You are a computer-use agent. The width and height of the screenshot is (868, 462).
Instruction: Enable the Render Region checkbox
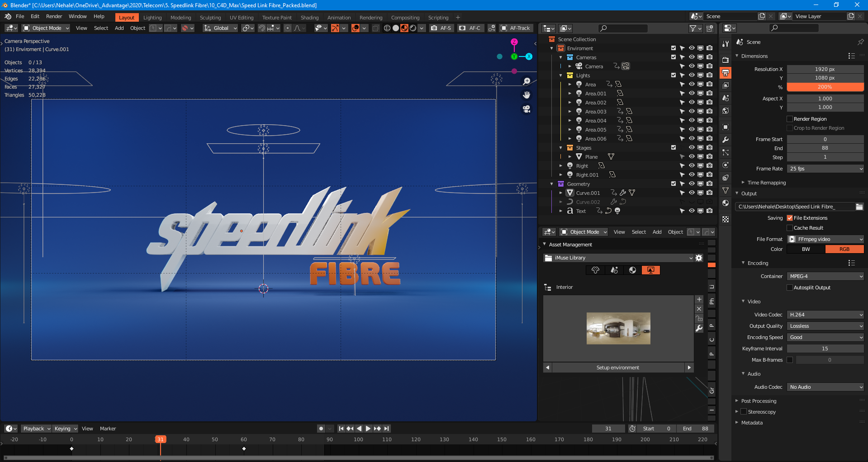790,119
